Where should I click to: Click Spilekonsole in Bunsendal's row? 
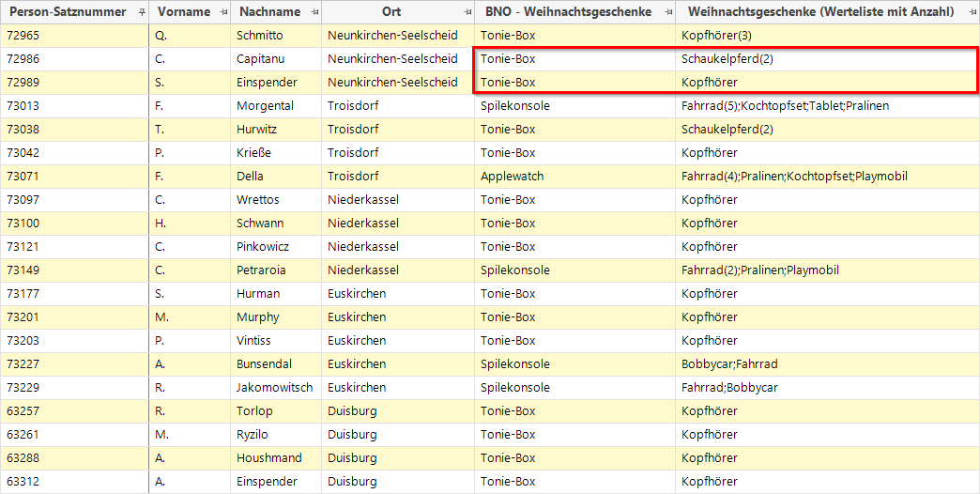pyautogui.click(x=515, y=364)
